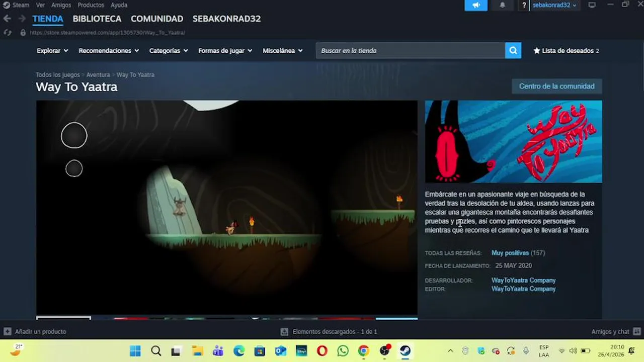This screenshot has width=644, height=362.
Task: Open Microsoft Store from taskbar
Action: (260, 351)
